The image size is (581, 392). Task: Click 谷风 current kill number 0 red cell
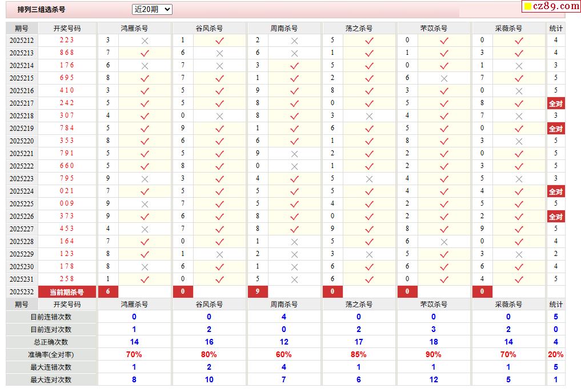(x=183, y=291)
